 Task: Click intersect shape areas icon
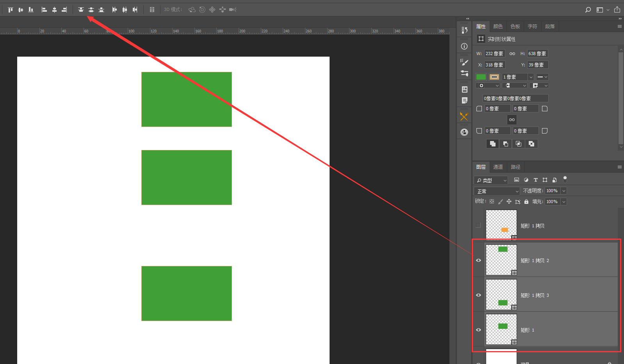pos(519,144)
